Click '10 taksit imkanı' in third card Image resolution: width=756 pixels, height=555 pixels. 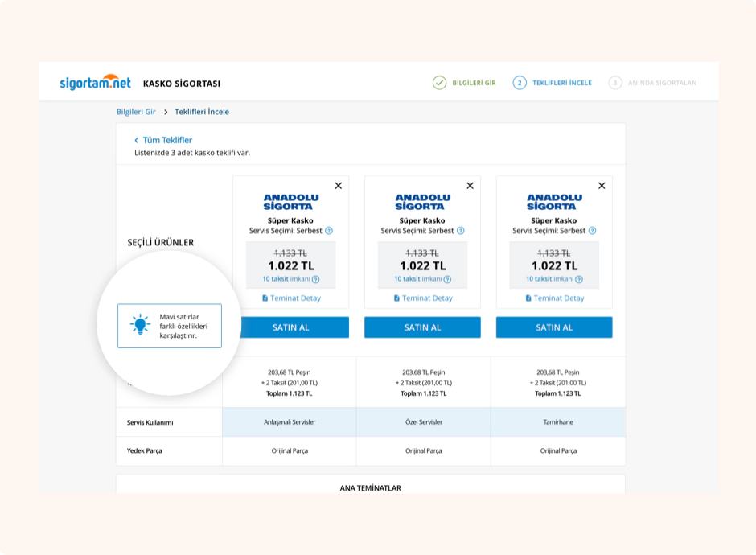tap(549, 278)
